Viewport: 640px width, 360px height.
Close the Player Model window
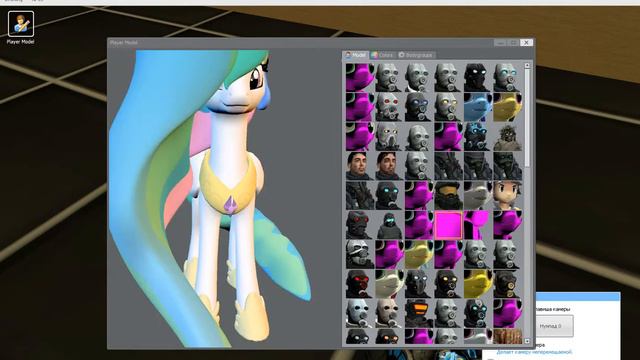tap(527, 42)
